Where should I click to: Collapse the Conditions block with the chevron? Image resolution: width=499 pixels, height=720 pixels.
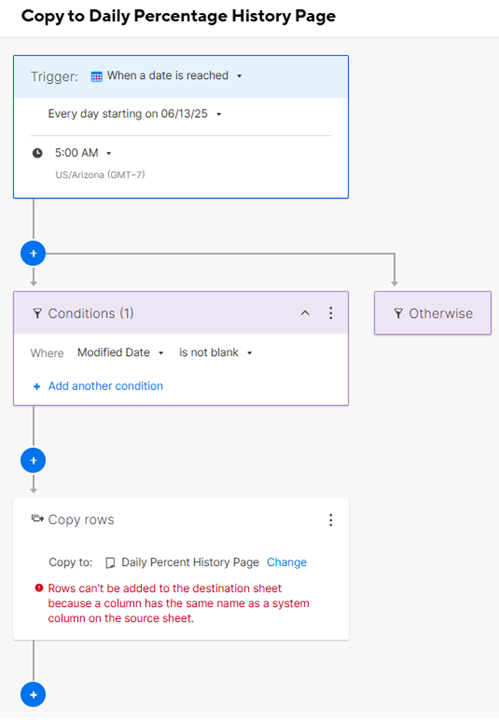coord(305,313)
